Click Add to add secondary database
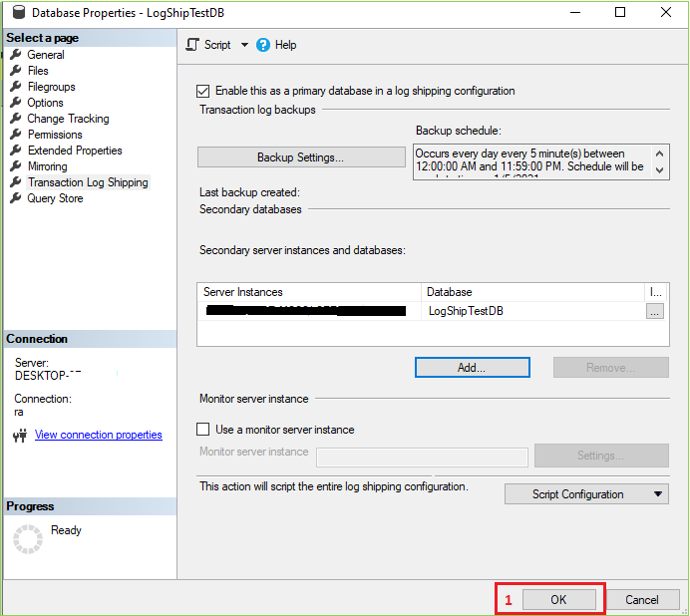Image resolution: width=690 pixels, height=616 pixels. (x=472, y=368)
